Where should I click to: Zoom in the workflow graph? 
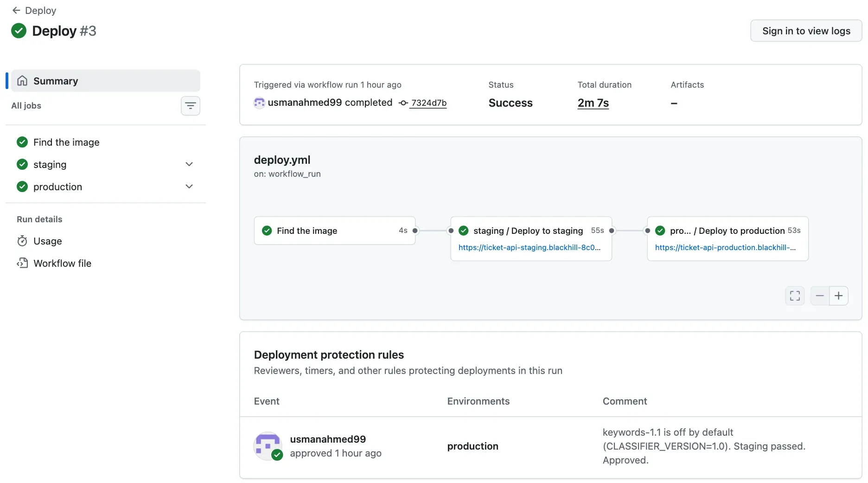pos(839,296)
